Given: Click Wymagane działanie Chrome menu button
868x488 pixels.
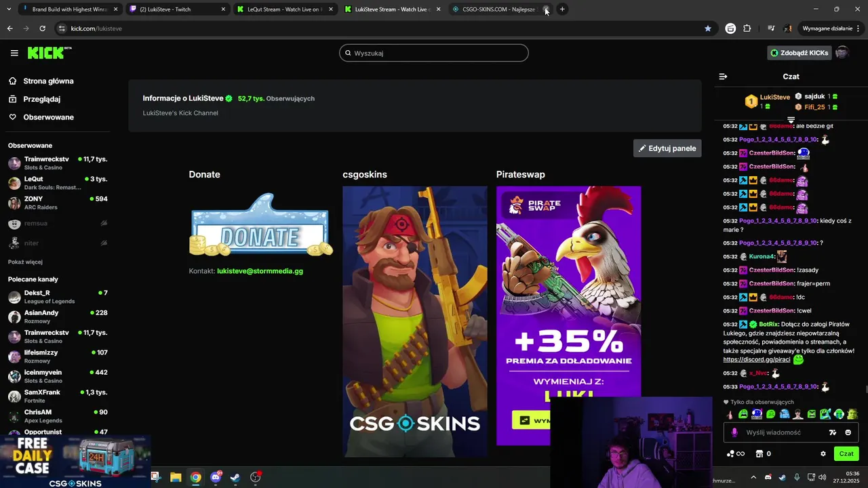Looking at the screenshot, I should click(831, 28).
